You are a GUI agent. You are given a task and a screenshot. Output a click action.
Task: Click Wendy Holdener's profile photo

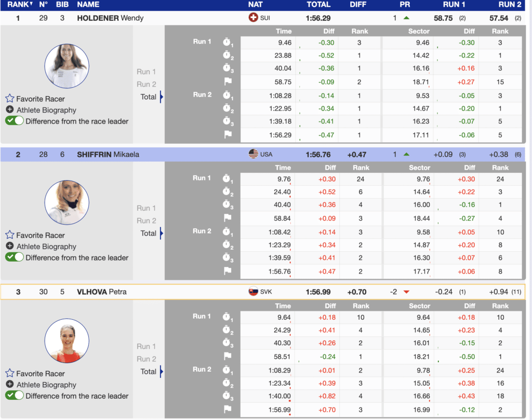66,66
